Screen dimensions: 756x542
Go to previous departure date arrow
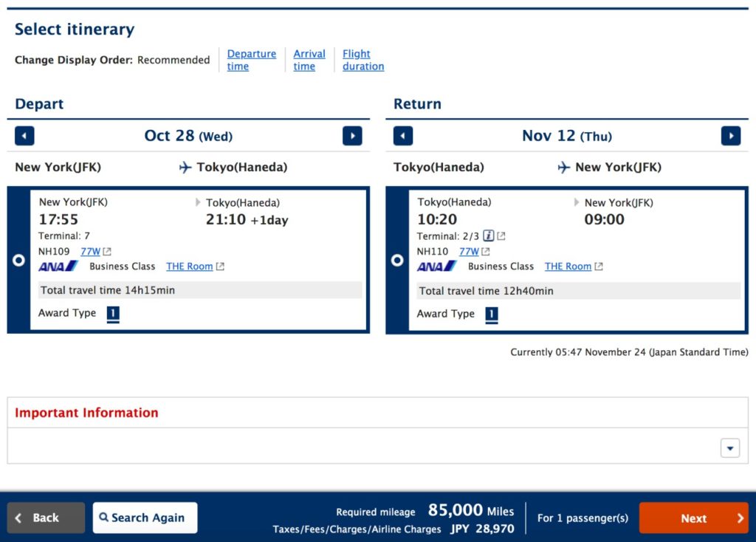[24, 136]
